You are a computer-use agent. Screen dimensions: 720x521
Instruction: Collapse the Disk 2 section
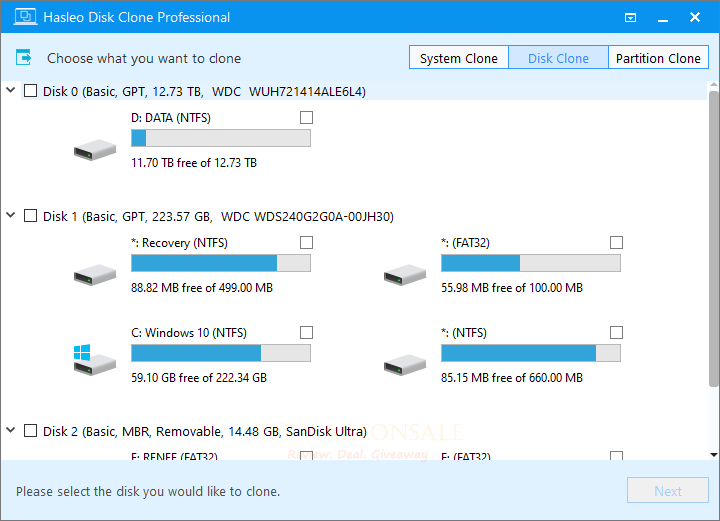tap(11, 430)
